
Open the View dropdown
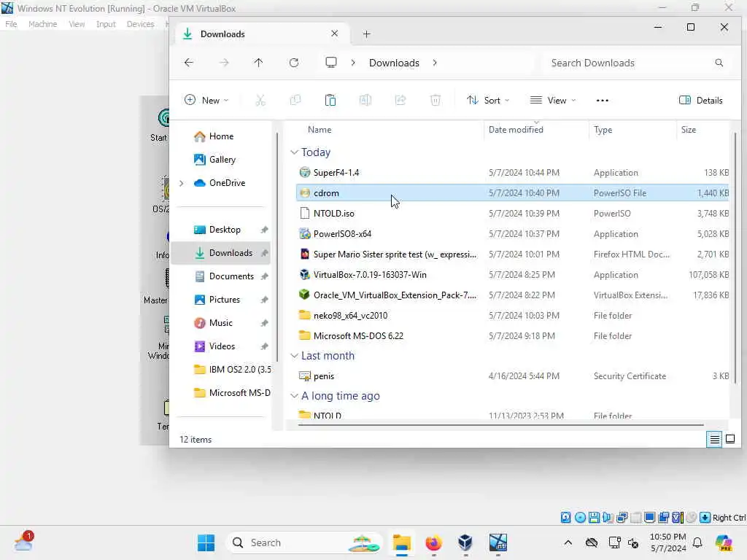coord(553,100)
